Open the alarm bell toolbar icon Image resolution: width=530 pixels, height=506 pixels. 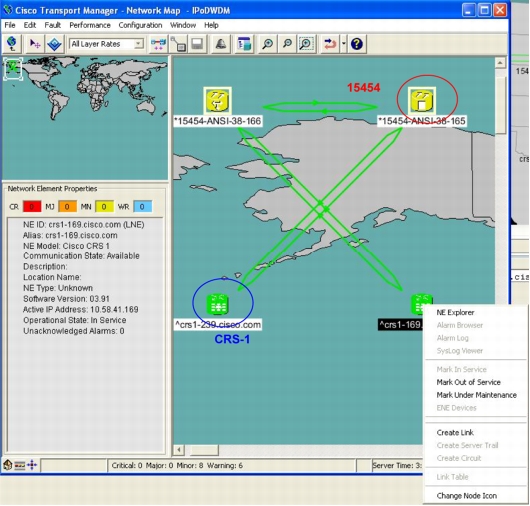221,44
